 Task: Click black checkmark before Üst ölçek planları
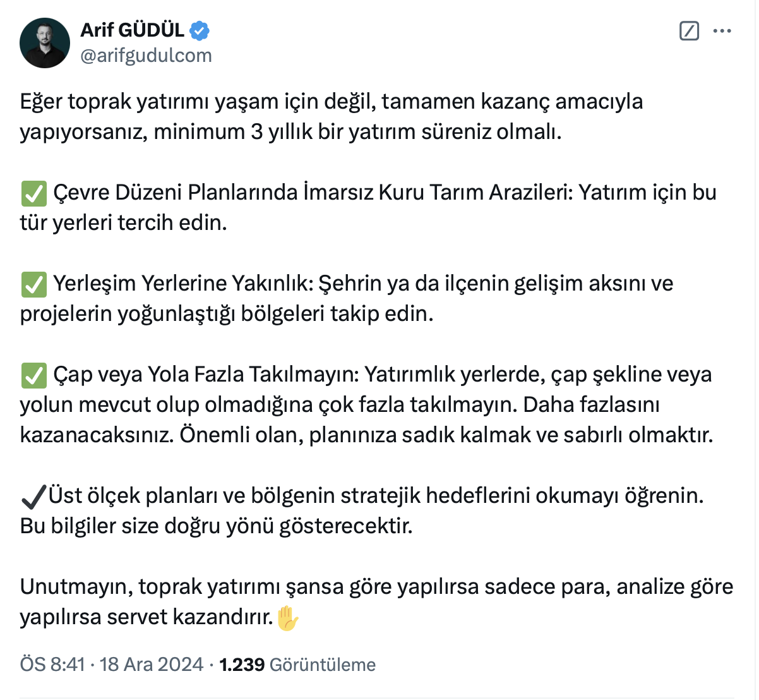[x=33, y=497]
